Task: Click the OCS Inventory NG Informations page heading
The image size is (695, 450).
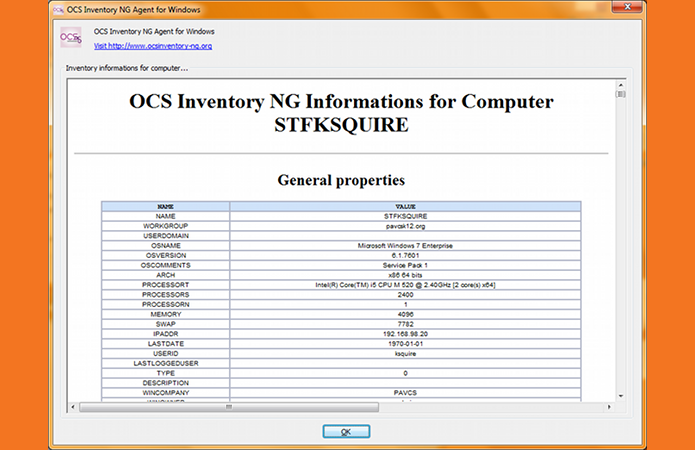Action: [341, 113]
